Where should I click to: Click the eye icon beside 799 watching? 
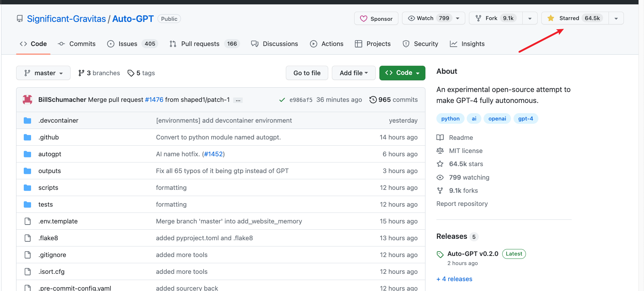click(440, 177)
